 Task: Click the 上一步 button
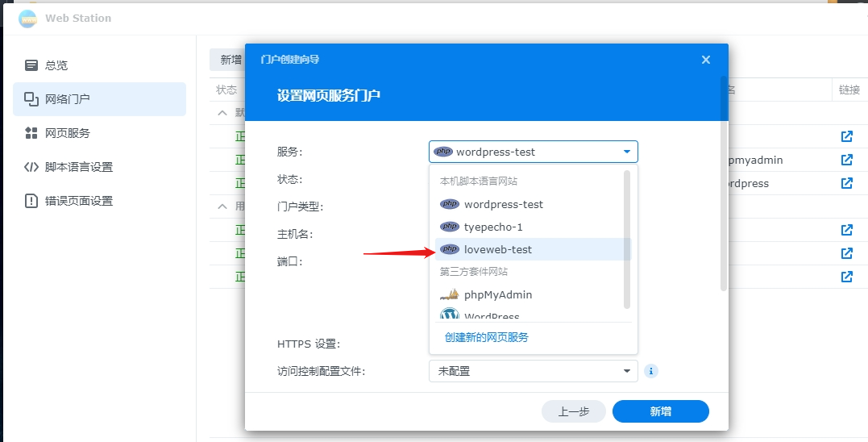point(574,411)
